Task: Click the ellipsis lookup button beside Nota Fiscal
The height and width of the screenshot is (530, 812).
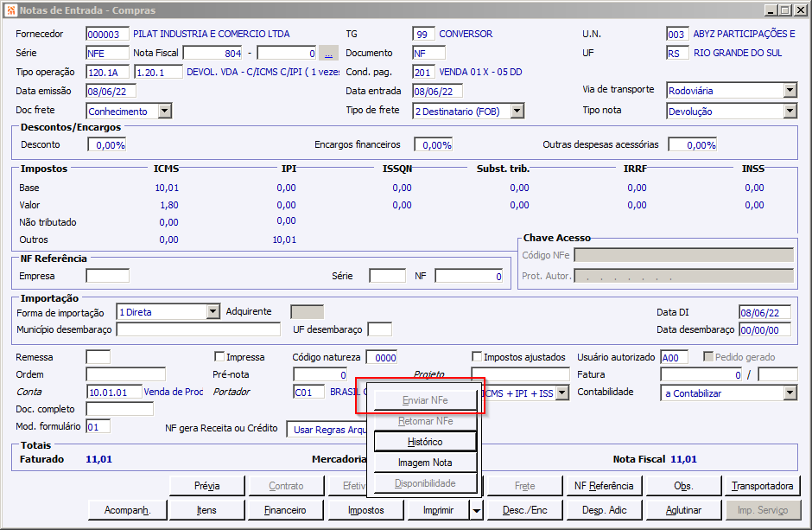Action: (x=328, y=53)
